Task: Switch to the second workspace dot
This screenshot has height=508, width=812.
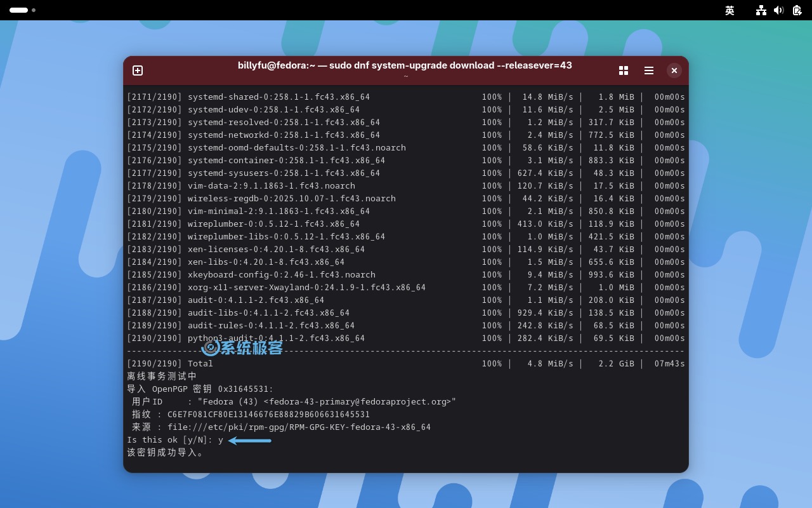Action: (34, 10)
